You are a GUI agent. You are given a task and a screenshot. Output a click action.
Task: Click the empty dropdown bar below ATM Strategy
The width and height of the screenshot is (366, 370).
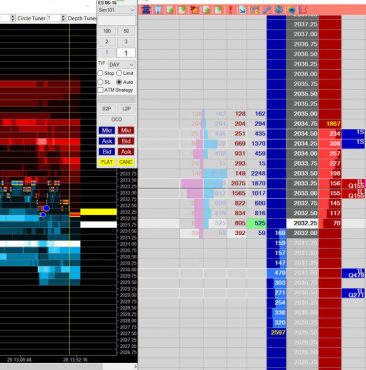click(116, 99)
